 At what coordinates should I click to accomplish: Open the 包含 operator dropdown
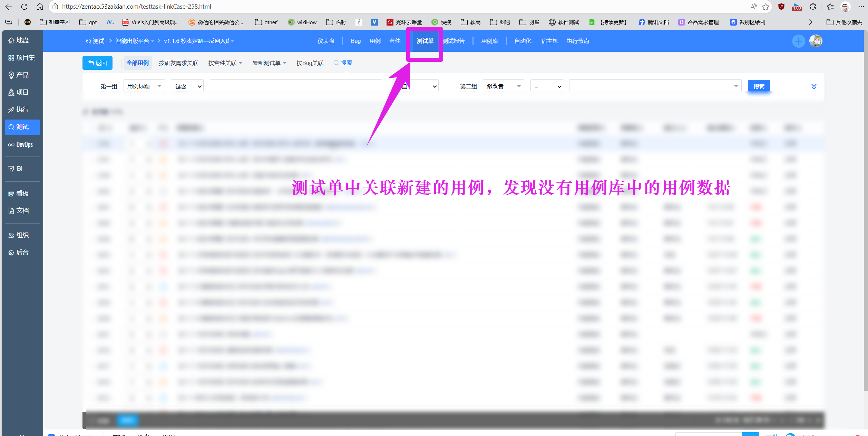click(187, 86)
